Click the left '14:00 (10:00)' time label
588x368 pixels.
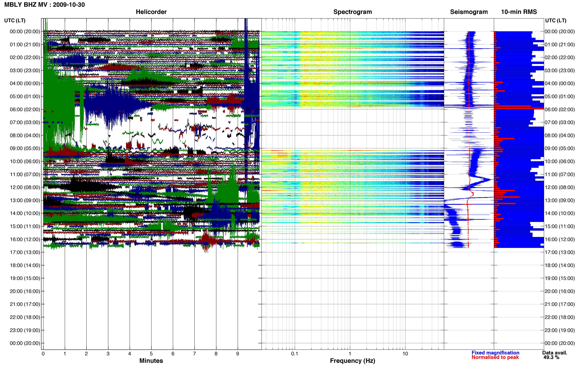coord(25,213)
